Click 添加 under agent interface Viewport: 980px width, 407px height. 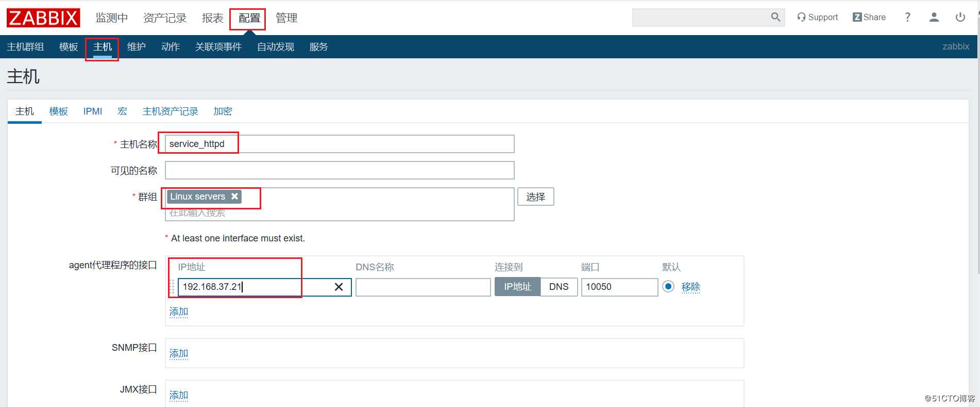point(179,312)
